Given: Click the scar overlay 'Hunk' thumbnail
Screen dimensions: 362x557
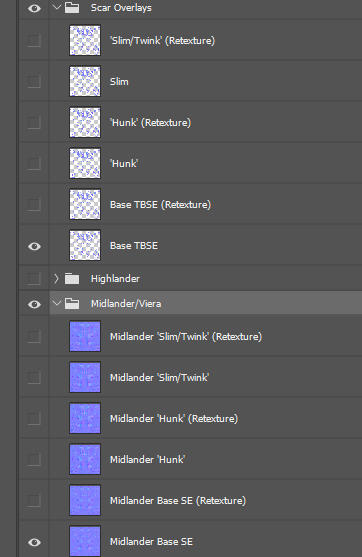Looking at the screenshot, I should (x=85, y=163).
